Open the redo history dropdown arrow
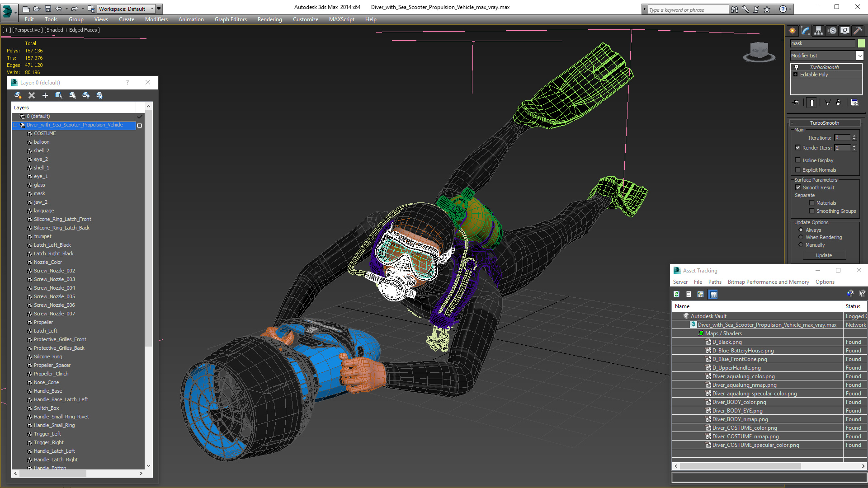Viewport: 868px width, 488px height. tap(82, 9)
